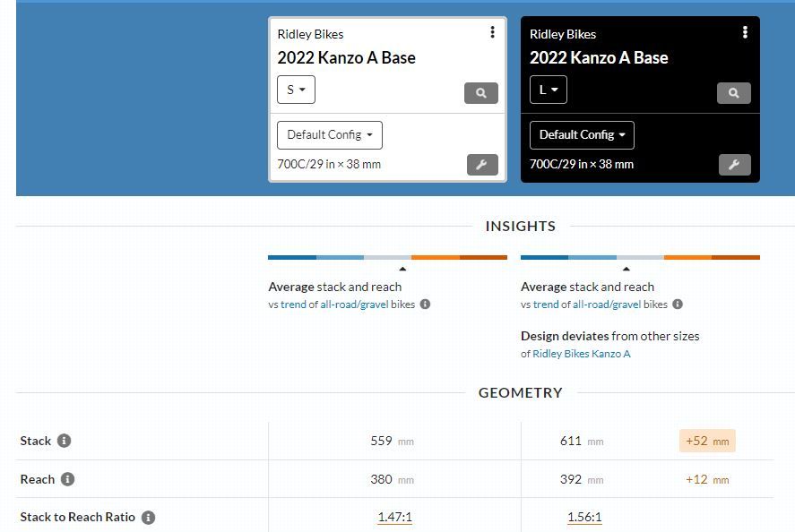Expand Default Config dropdown on size S card
This screenshot has width=795, height=532.
[329, 135]
